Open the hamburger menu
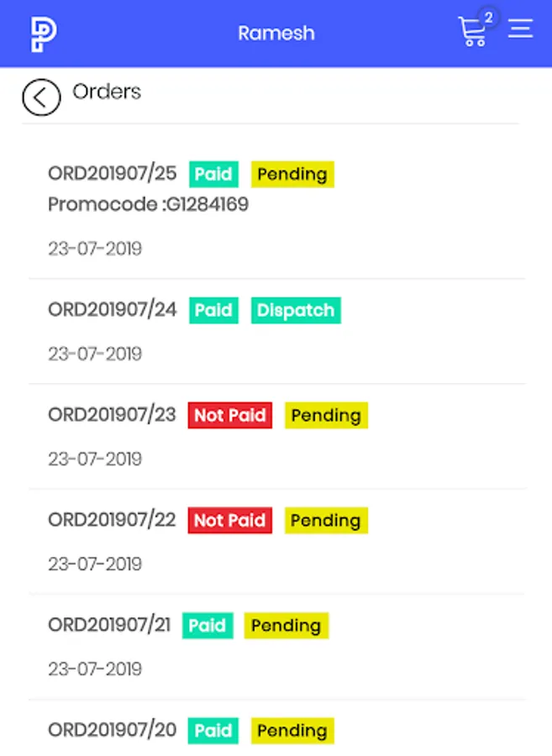This screenshot has height=756, width=552. point(521,28)
